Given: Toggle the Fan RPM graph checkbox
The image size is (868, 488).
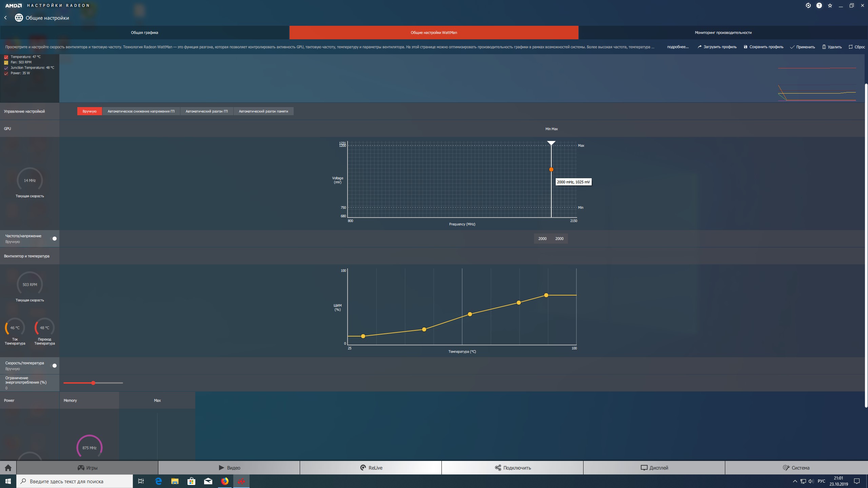Looking at the screenshot, I should coord(6,62).
